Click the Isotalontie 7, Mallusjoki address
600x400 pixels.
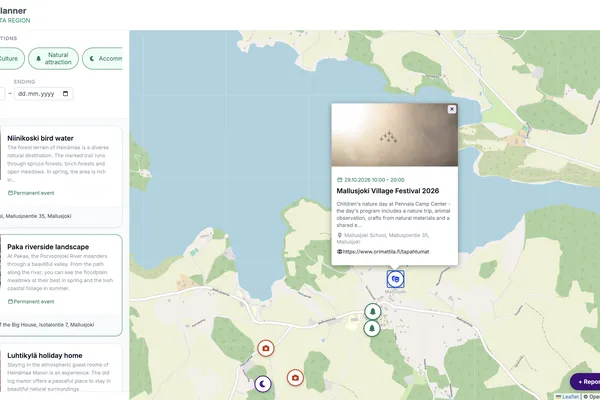[47, 325]
